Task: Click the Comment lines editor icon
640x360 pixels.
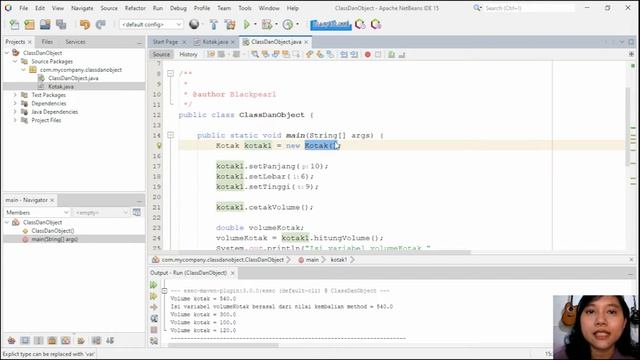Action: coord(391,54)
